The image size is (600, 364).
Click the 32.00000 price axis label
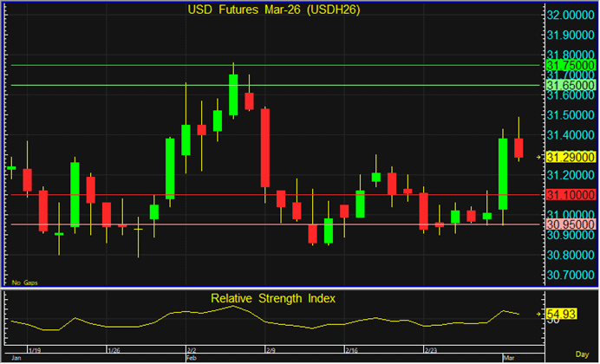click(x=571, y=16)
